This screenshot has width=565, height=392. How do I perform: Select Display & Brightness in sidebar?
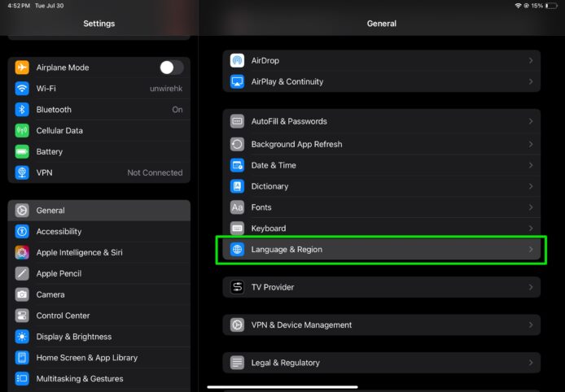(x=73, y=337)
